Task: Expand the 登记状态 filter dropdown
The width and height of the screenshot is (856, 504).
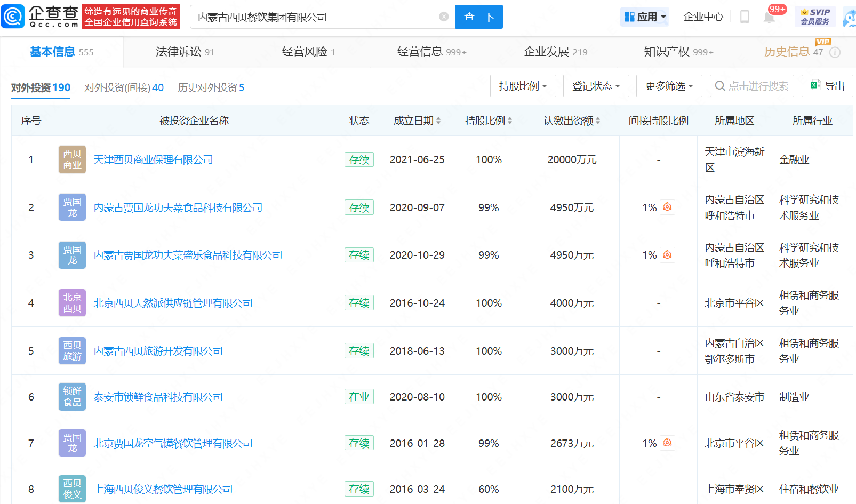Action: coord(596,86)
